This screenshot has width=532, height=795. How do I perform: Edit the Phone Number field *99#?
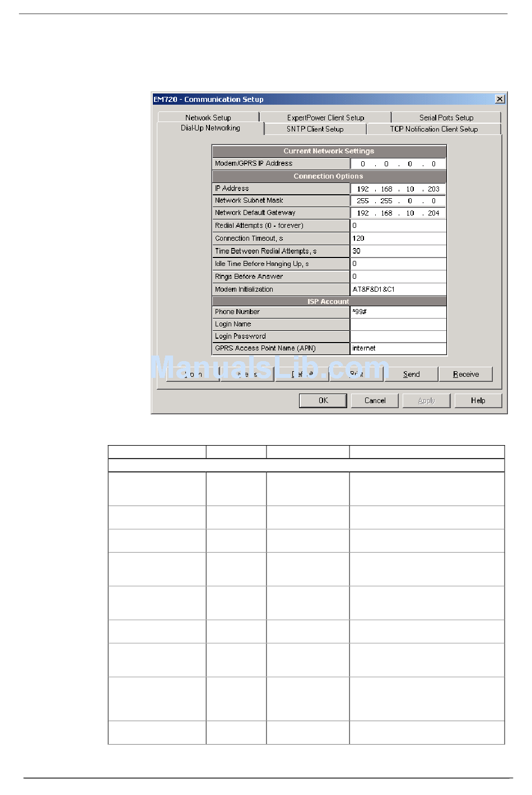(398, 312)
